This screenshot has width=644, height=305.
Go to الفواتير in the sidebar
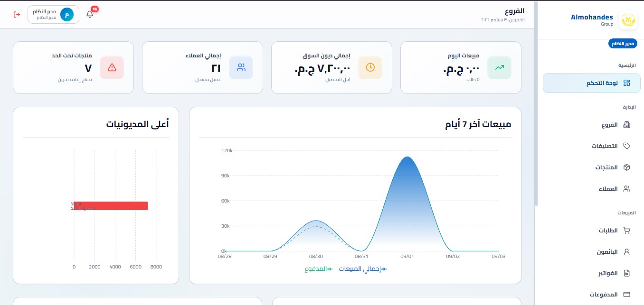592,273
